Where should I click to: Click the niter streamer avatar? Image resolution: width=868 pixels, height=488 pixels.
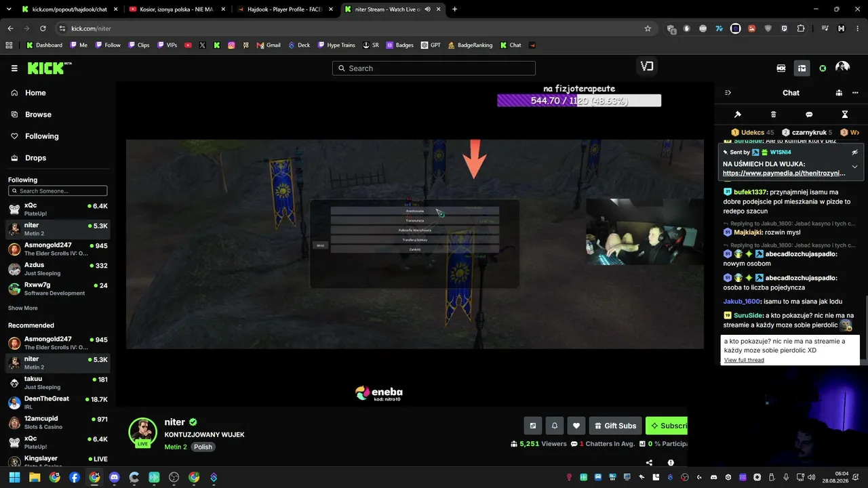point(142,432)
